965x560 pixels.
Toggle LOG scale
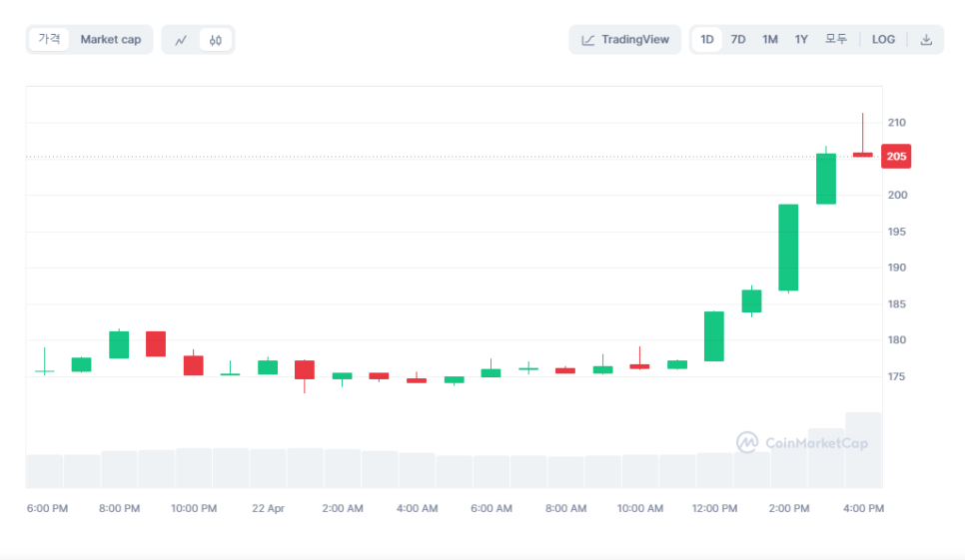click(883, 40)
